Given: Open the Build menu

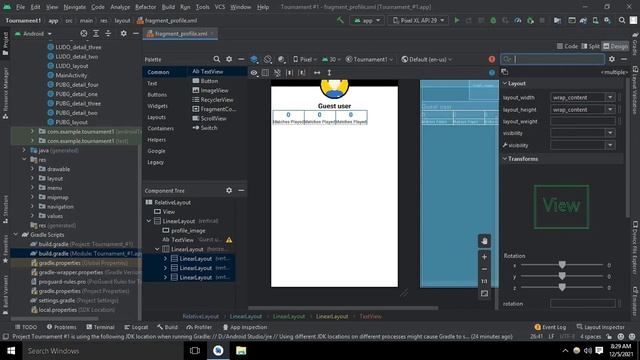Looking at the screenshot, I should [x=168, y=7].
